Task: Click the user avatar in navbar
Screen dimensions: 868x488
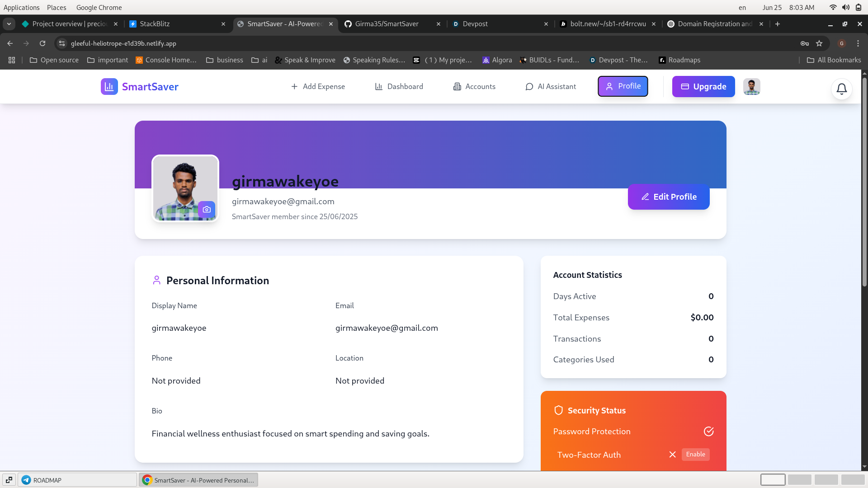Action: point(751,86)
